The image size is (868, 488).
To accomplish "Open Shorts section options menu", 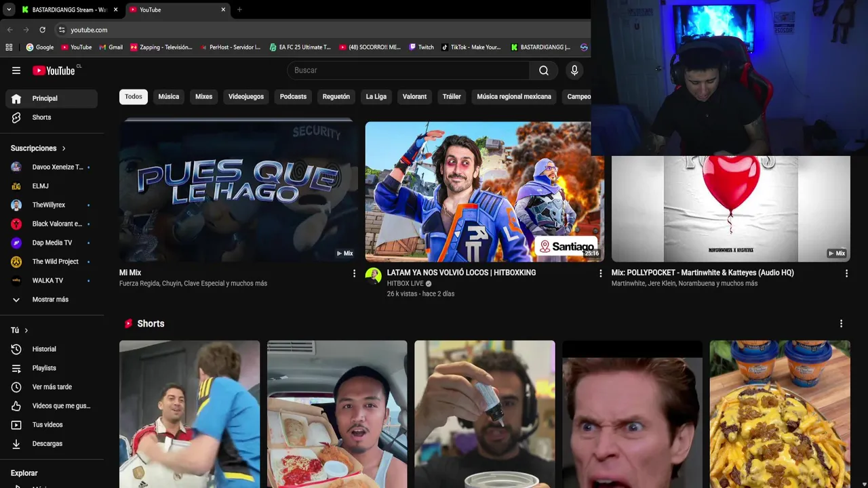I will pos(841,324).
